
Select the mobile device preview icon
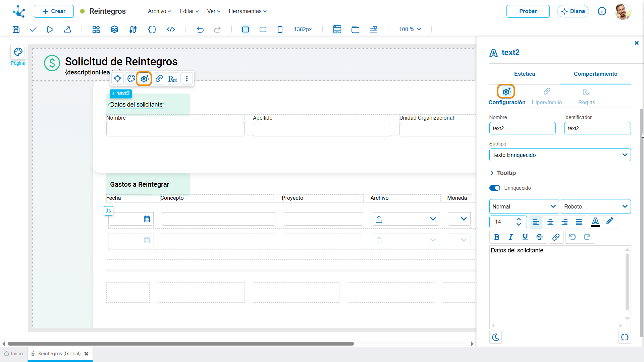tap(280, 29)
